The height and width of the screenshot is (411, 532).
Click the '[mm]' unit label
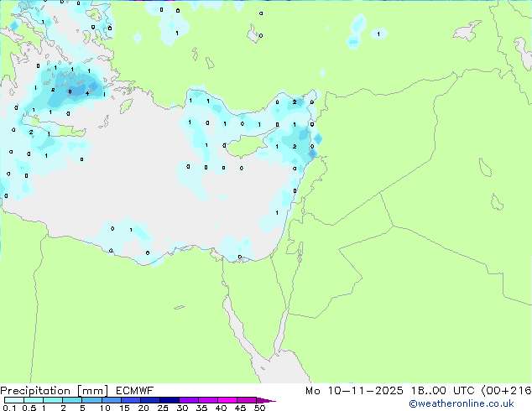click(x=92, y=391)
